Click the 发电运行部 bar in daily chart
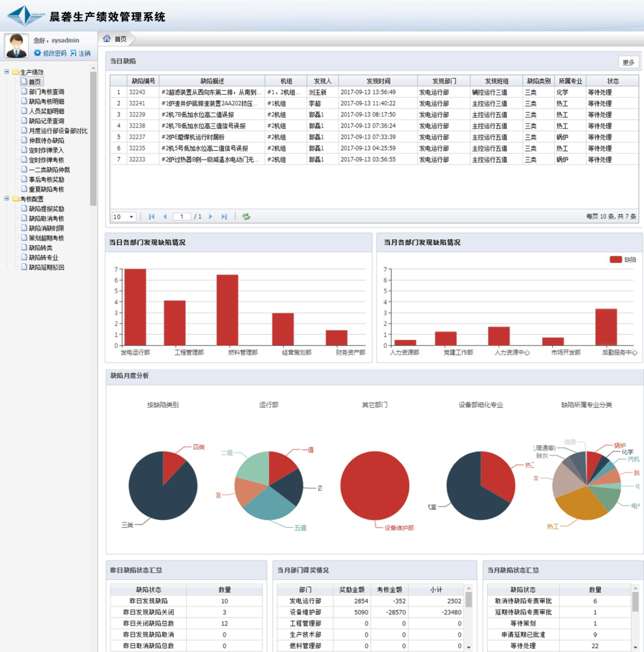 click(135, 307)
